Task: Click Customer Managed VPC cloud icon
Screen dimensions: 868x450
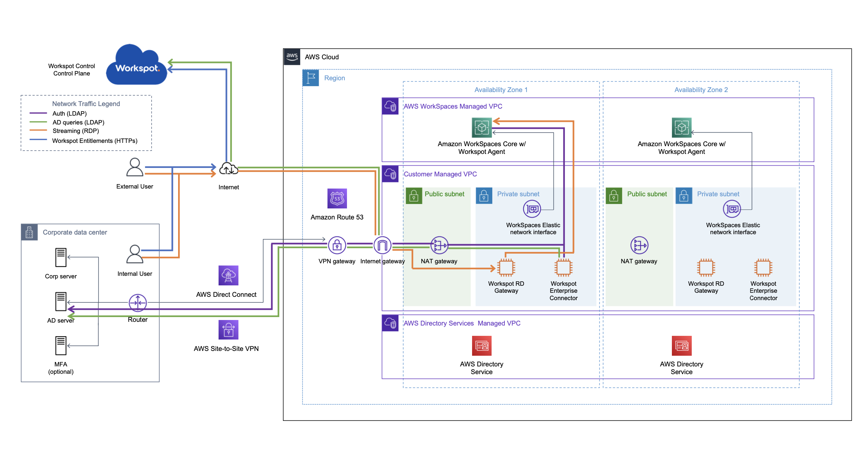Action: (390, 174)
